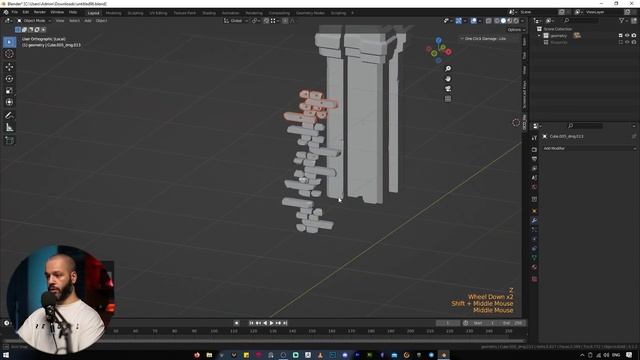
Task: Open the Object properties tab
Action: (534, 211)
